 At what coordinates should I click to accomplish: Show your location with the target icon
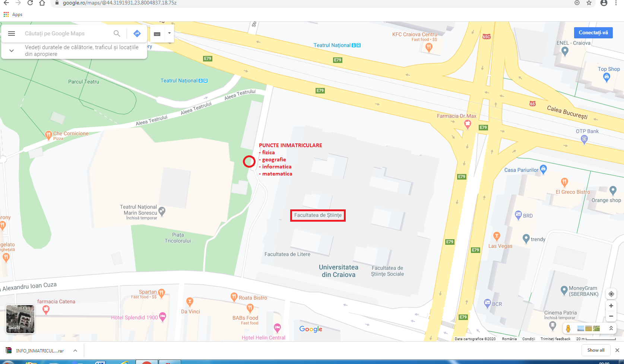pos(611,294)
